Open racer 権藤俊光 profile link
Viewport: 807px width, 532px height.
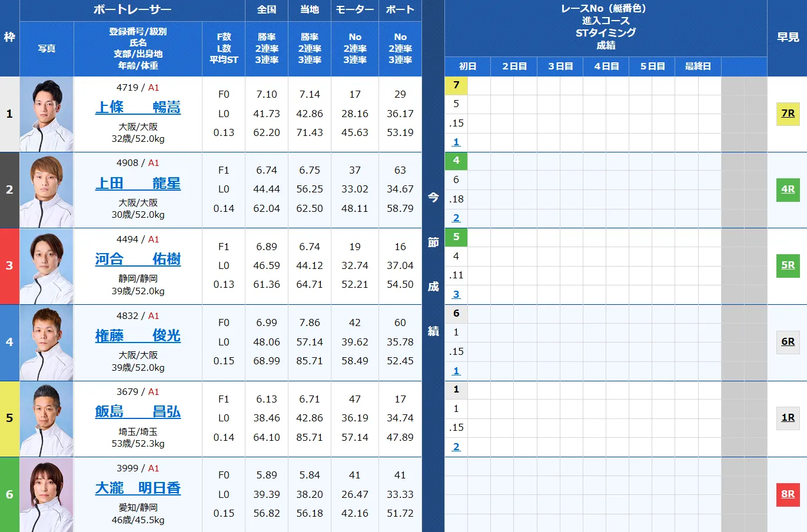click(x=138, y=336)
